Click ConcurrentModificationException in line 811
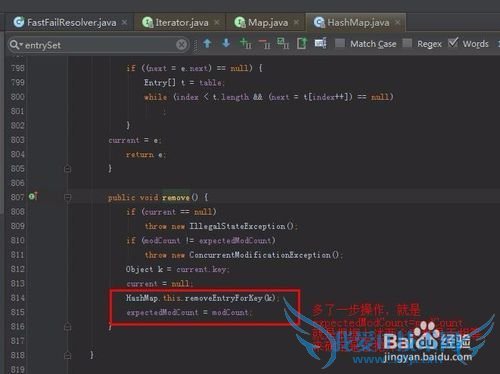The width and height of the screenshot is (500, 374). pos(260,255)
